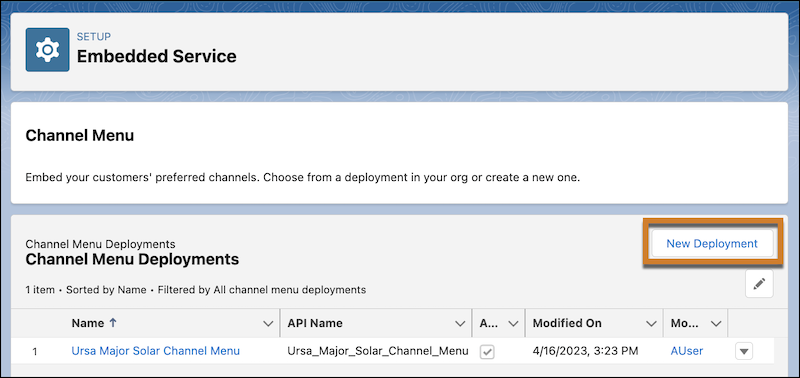Open the Mo... column dropdown chevron
The height and width of the screenshot is (378, 800).
716,323
